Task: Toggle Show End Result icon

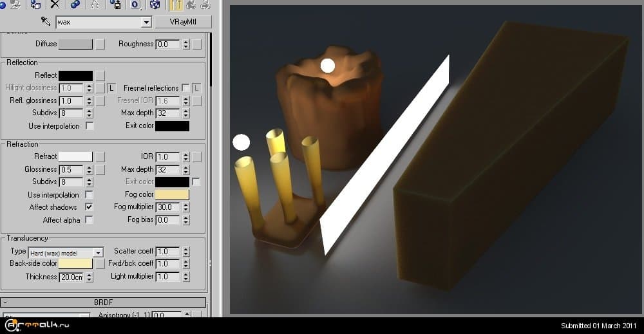Action: 175,5
